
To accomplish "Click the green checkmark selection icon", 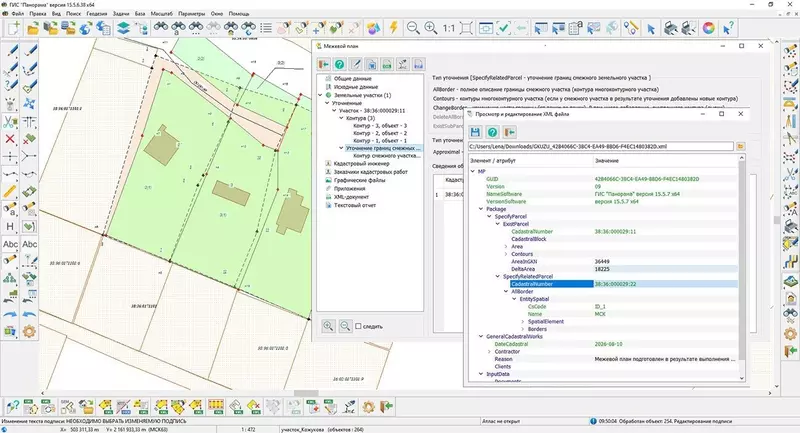I will (x=504, y=28).
